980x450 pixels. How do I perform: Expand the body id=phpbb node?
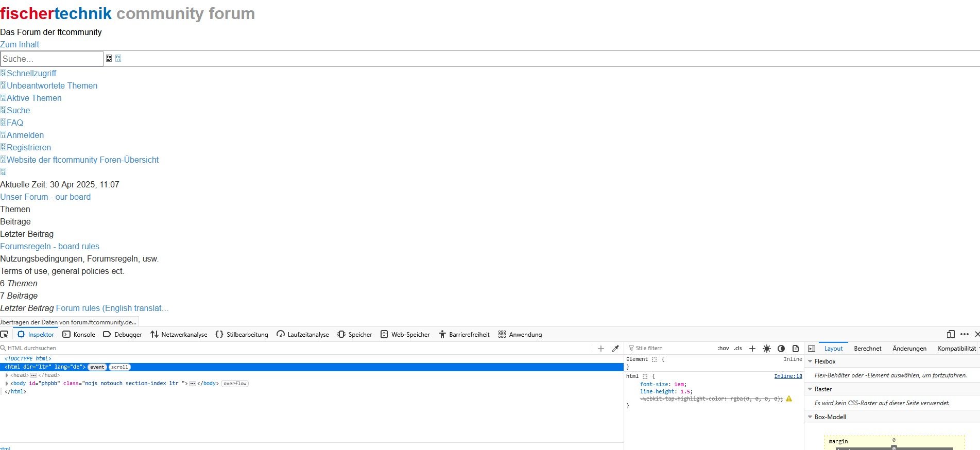coord(7,384)
